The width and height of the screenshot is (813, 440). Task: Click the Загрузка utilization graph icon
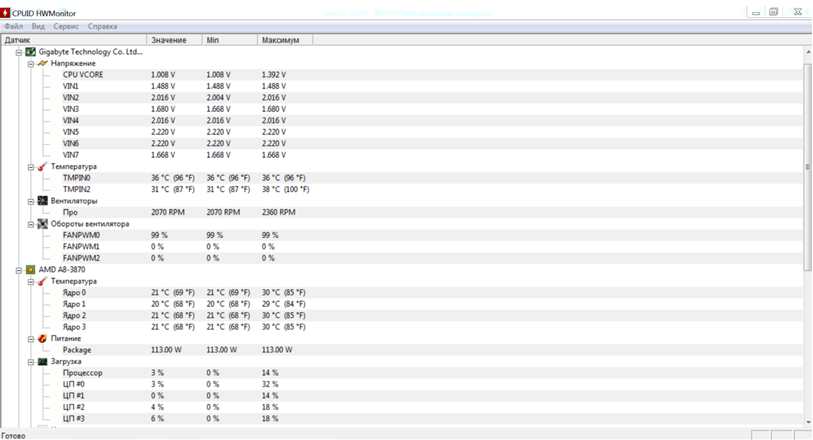[x=42, y=361]
